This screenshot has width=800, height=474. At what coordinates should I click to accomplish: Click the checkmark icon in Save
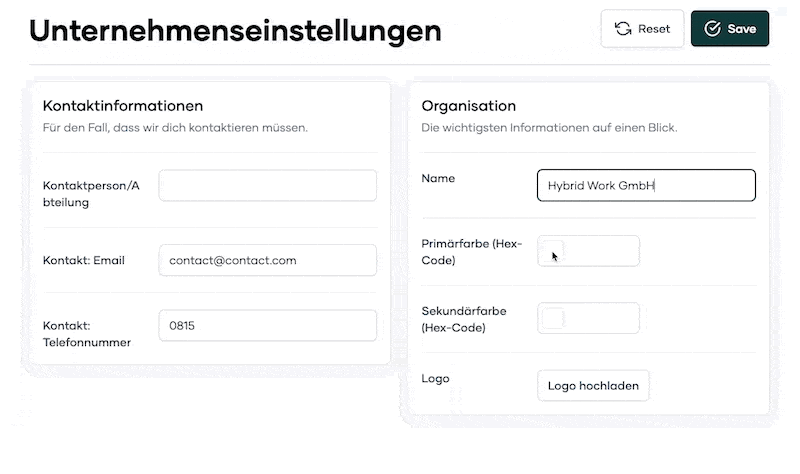712,29
